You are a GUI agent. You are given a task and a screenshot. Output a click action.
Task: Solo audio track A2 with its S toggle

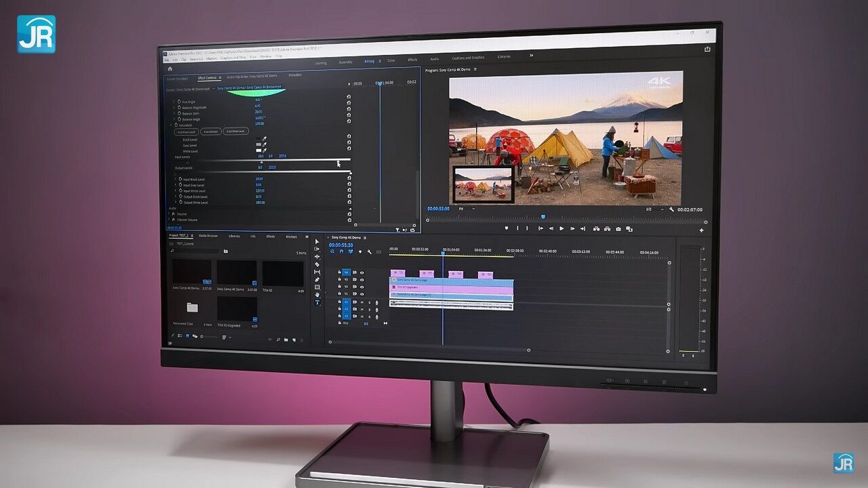click(x=370, y=310)
